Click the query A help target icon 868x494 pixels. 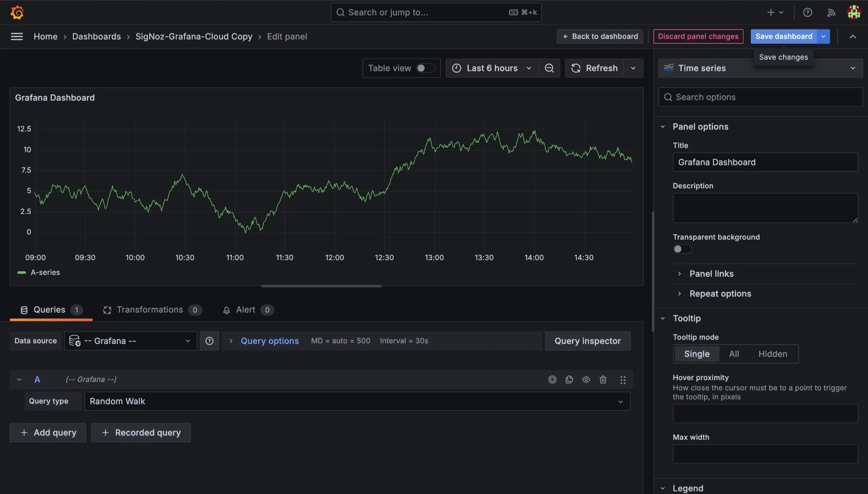pos(552,380)
